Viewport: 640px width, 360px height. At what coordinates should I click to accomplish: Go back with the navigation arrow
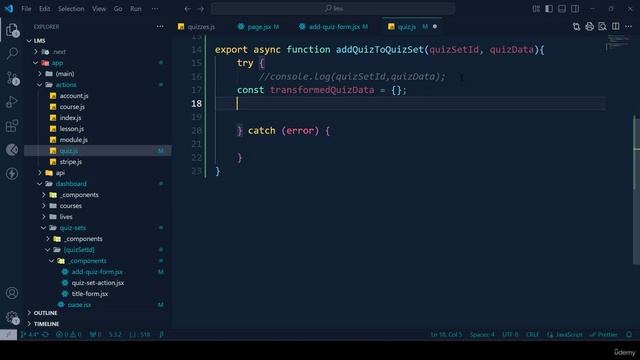click(187, 9)
